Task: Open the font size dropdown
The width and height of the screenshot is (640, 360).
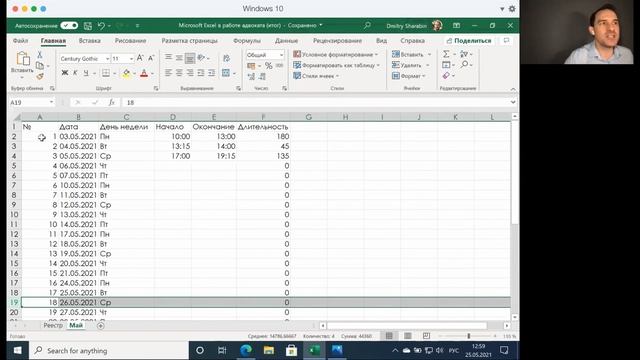Action: [x=131, y=59]
